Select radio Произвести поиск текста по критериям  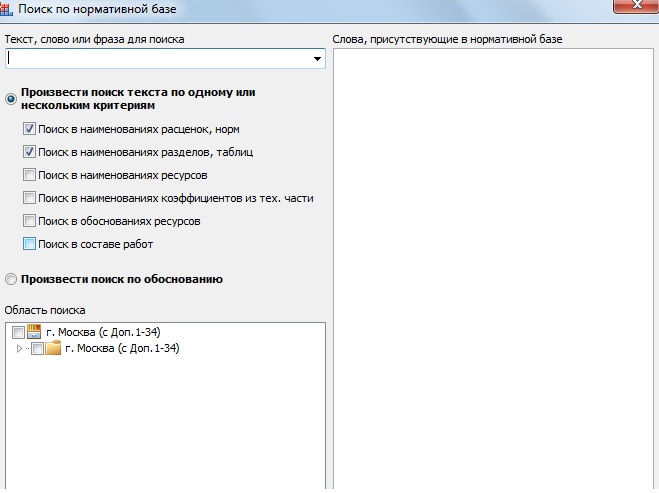[x=11, y=98]
